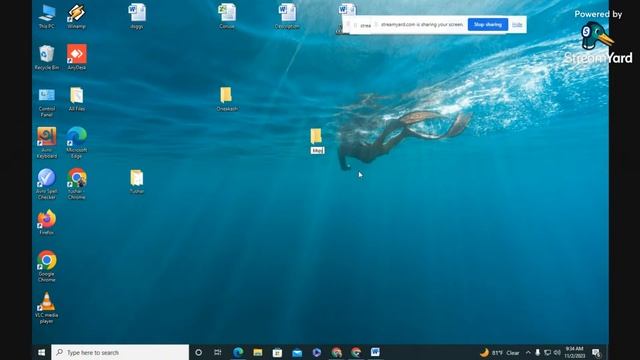This screenshot has width=640, height=360.
Task: Open the Windows Start menu
Action: 42,352
